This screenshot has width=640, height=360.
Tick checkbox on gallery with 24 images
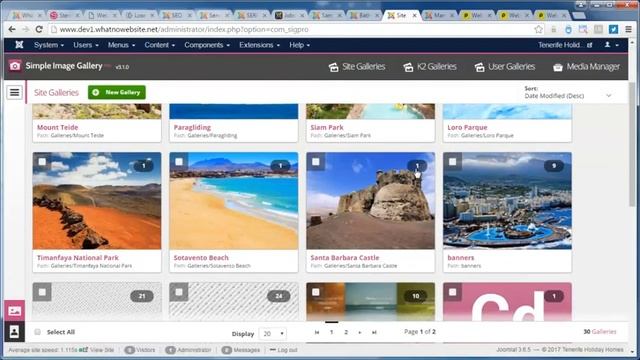pos(179,292)
